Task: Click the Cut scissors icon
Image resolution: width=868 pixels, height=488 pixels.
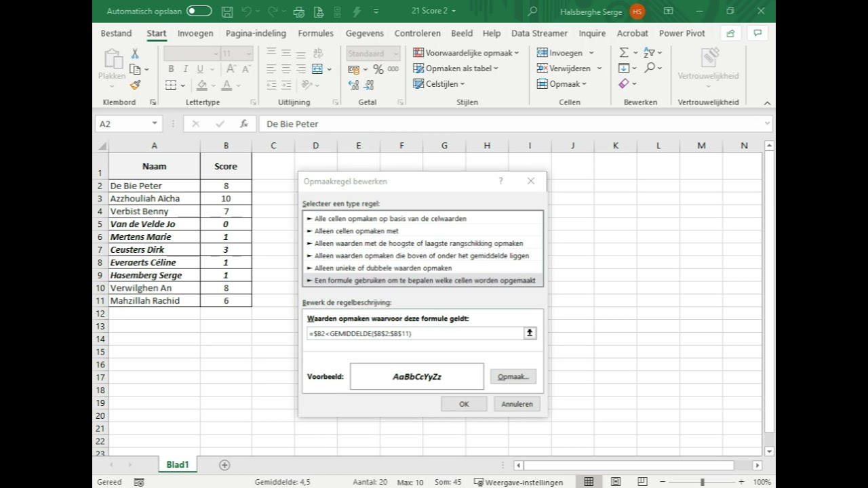Action: 135,54
